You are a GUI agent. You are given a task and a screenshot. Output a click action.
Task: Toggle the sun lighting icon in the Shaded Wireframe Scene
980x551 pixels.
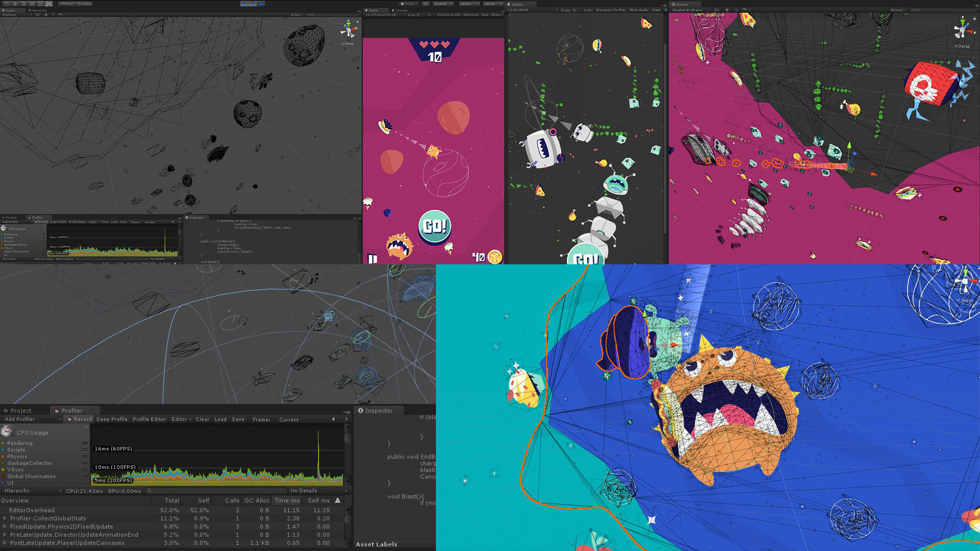point(727,10)
